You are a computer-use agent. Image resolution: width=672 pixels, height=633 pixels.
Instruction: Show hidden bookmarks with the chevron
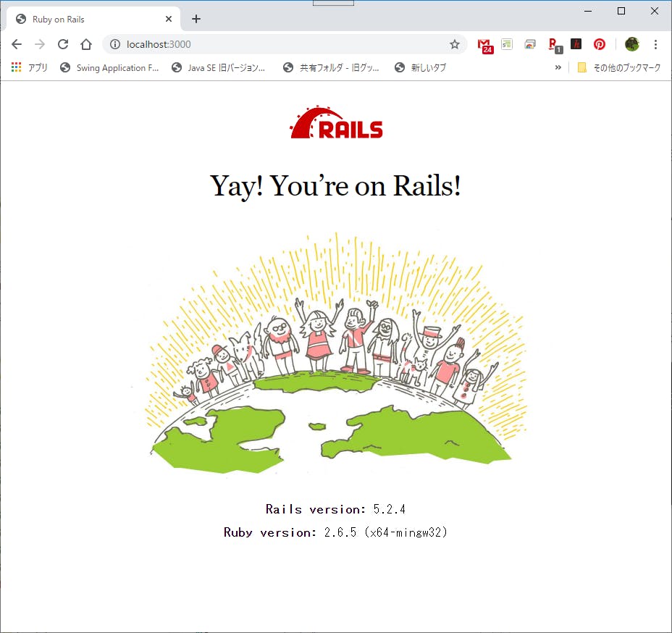(x=558, y=67)
